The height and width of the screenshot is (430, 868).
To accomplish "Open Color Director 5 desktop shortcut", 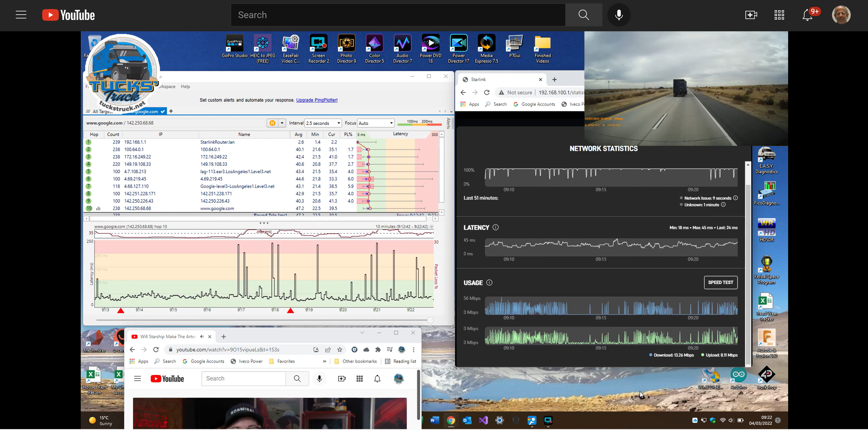I will pos(374,49).
